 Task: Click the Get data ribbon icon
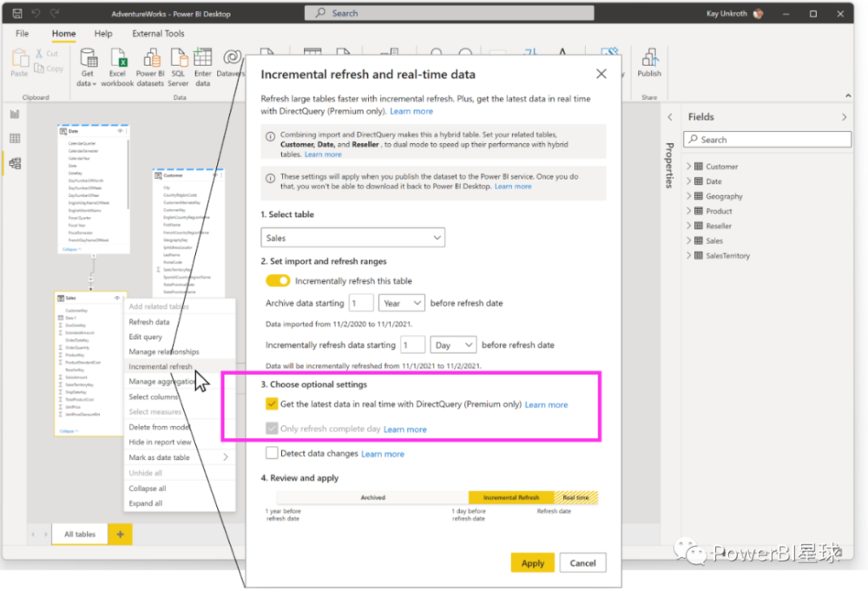[x=87, y=66]
